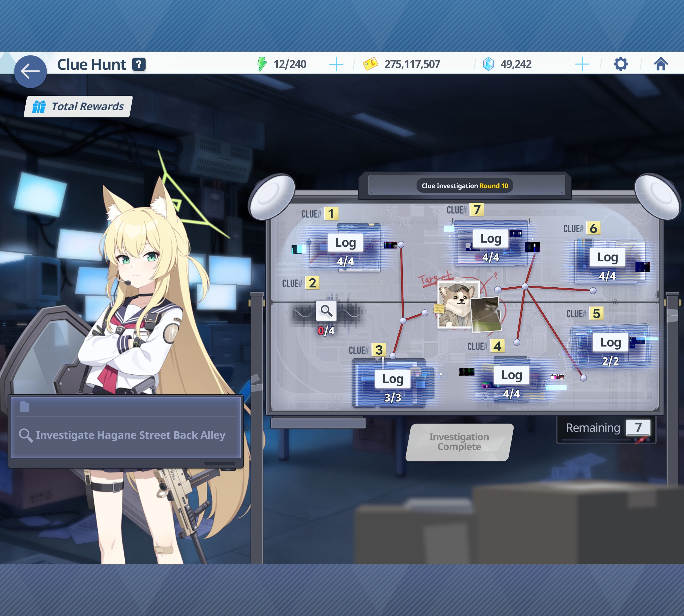
Task: Click the 12/240 energy value
Action: pyautogui.click(x=290, y=64)
